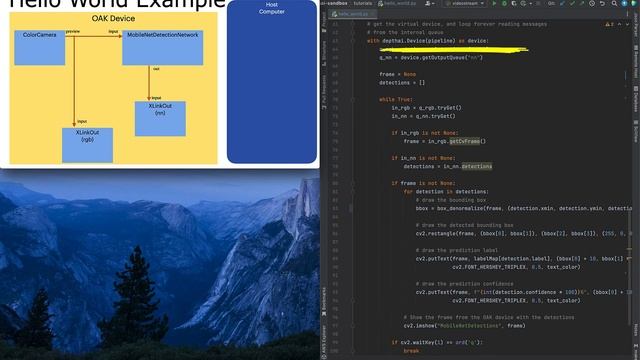Click the rollback undo arrow icon

coord(602,3)
